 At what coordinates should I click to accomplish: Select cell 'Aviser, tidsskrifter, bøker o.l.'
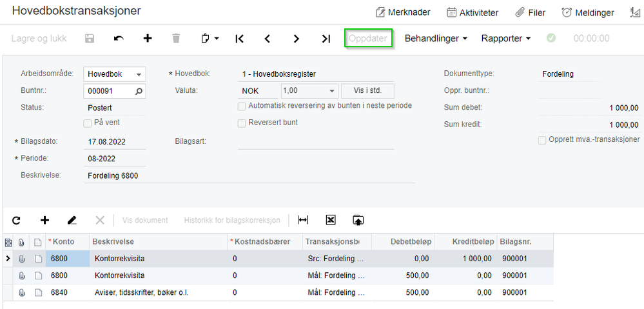tap(158, 293)
